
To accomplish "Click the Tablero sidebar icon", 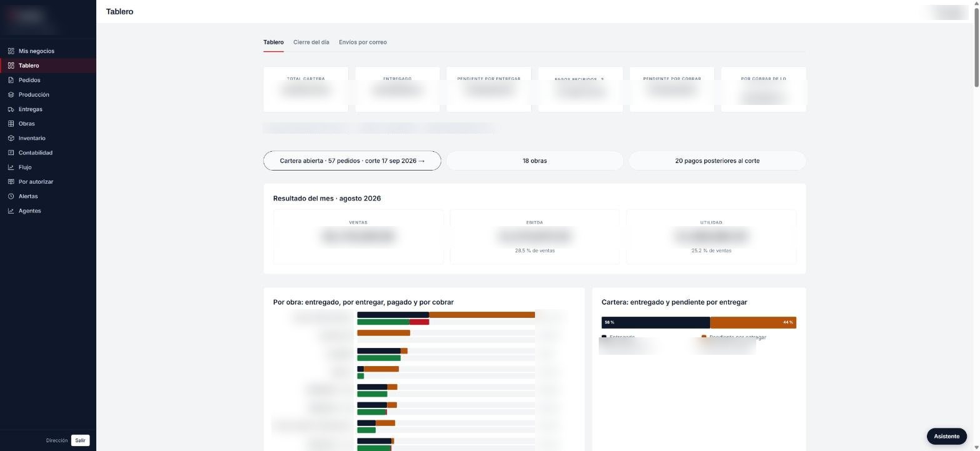I will pos(11,66).
